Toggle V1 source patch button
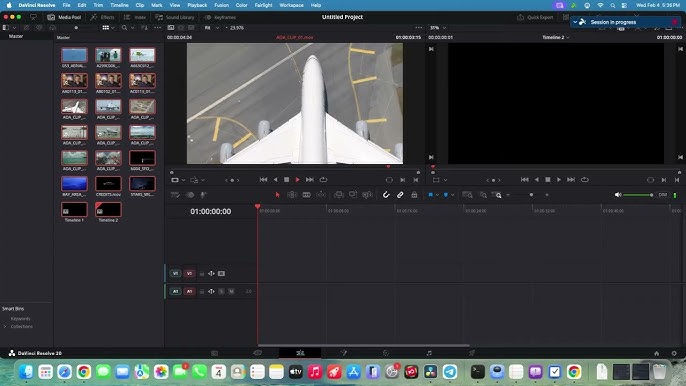The image size is (686, 386). pyautogui.click(x=175, y=274)
